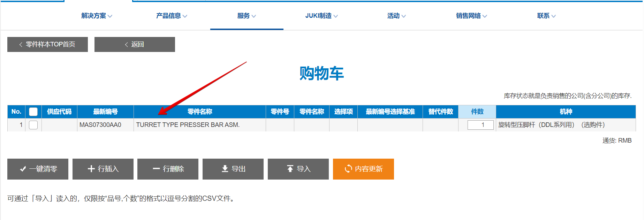Viewport: 644px width, 220px height.
Task: Expand the 解决方案 dropdown menu
Action: point(97,16)
